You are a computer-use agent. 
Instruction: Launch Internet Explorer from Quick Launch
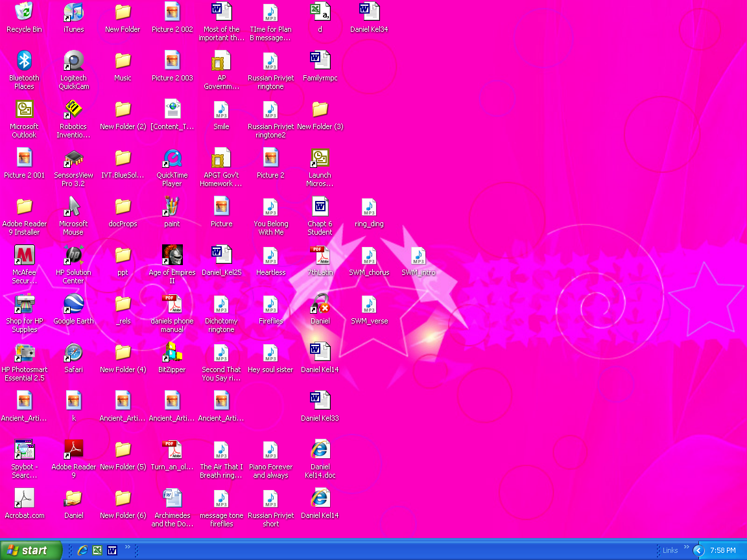(82, 550)
